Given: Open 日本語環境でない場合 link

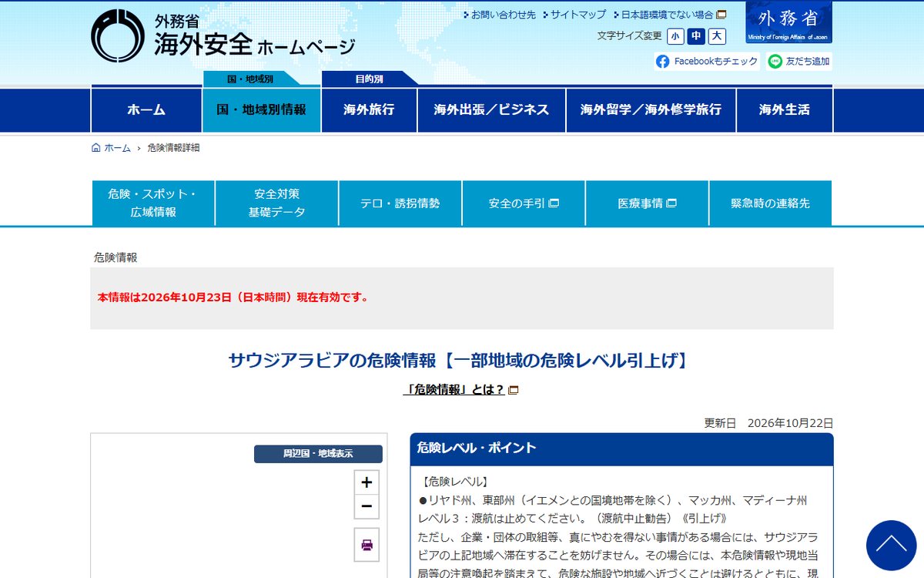Looking at the screenshot, I should pyautogui.click(x=669, y=15).
